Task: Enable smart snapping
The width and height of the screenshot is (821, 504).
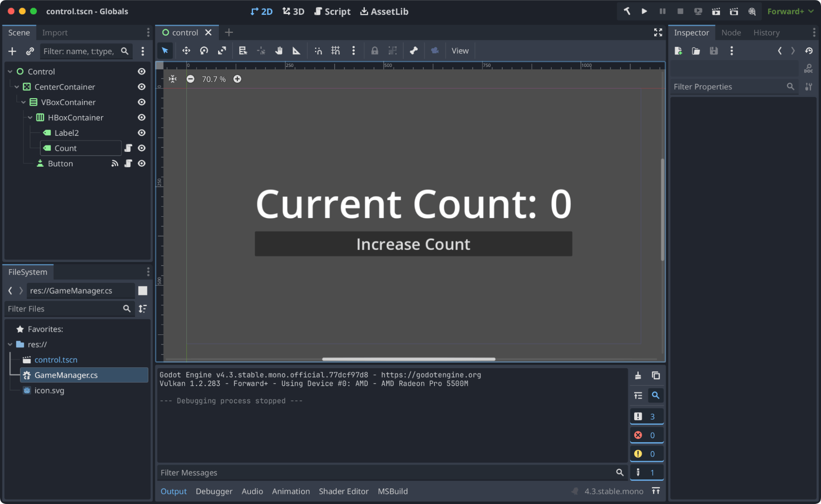Action: pos(318,50)
